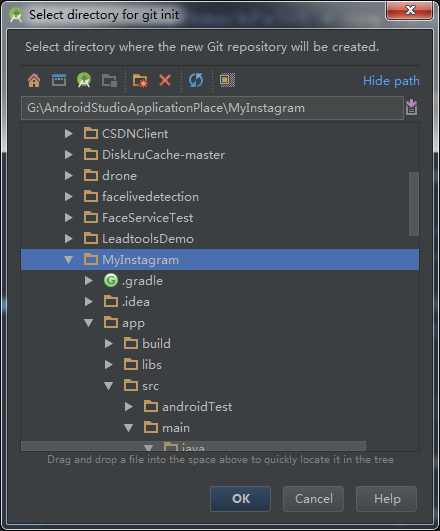Select the MyInstagram directory row
This screenshot has height=531, width=440.
tap(220, 260)
